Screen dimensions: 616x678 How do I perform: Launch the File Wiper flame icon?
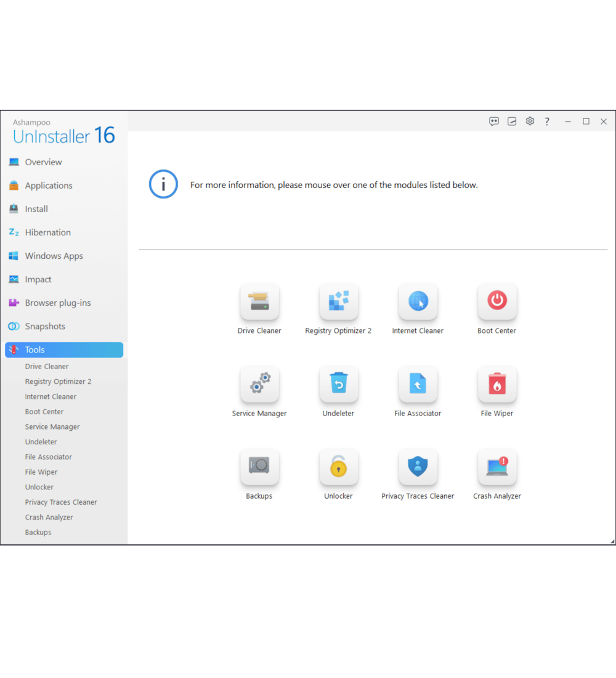click(496, 385)
